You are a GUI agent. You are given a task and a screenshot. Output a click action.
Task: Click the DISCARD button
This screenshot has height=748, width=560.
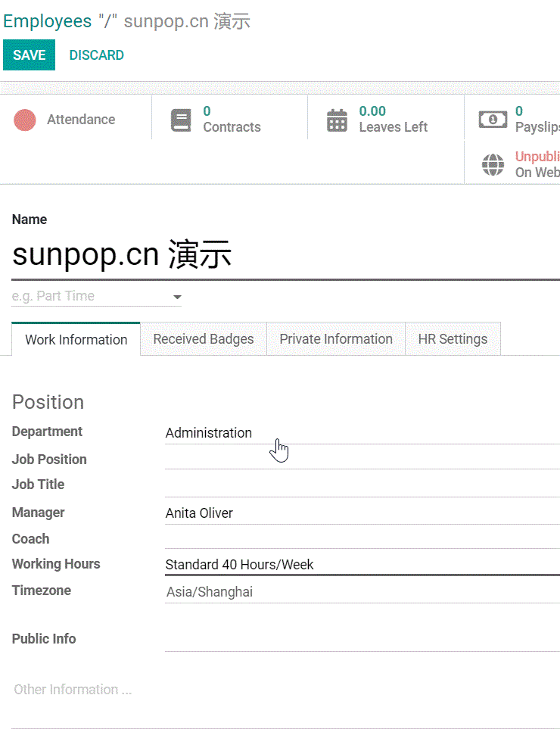tap(97, 55)
